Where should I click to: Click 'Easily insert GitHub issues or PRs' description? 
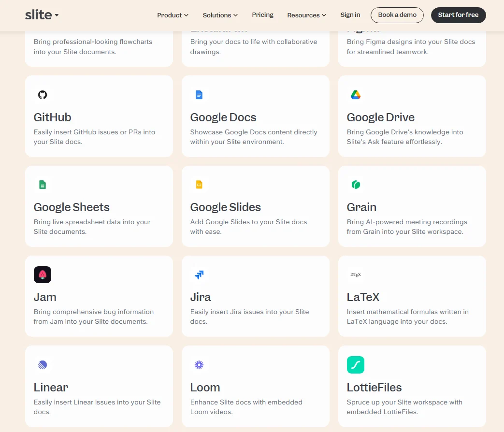coord(94,137)
